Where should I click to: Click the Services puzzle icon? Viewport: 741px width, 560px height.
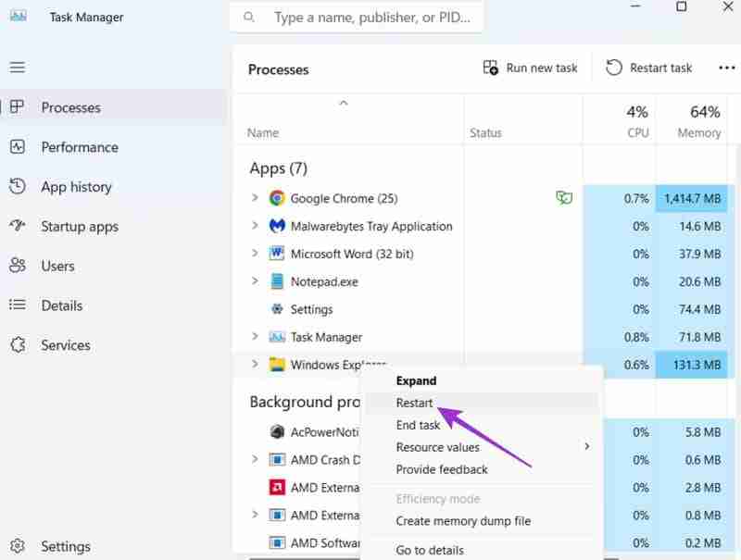18,345
